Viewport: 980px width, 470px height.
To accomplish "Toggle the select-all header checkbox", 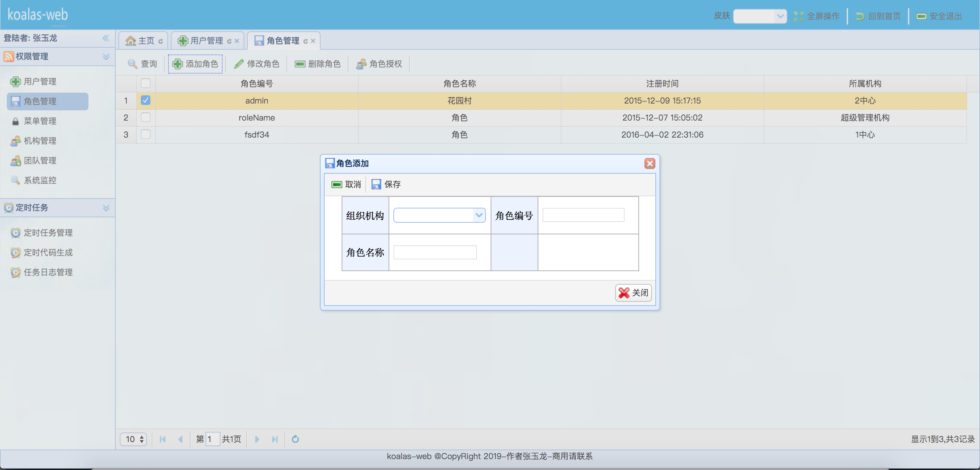I will point(146,83).
